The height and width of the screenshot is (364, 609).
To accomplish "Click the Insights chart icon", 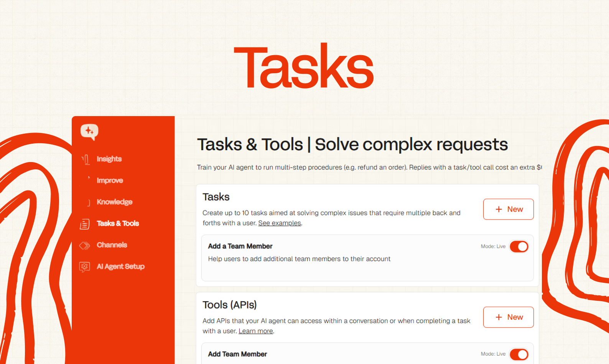I will 86,159.
